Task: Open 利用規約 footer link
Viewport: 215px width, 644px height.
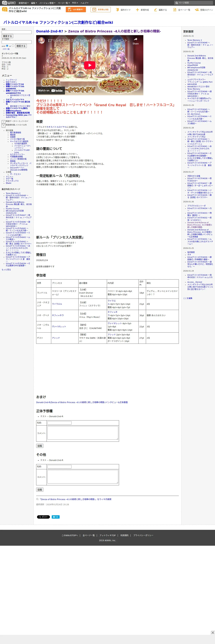Action: pyautogui.click(x=124, y=535)
